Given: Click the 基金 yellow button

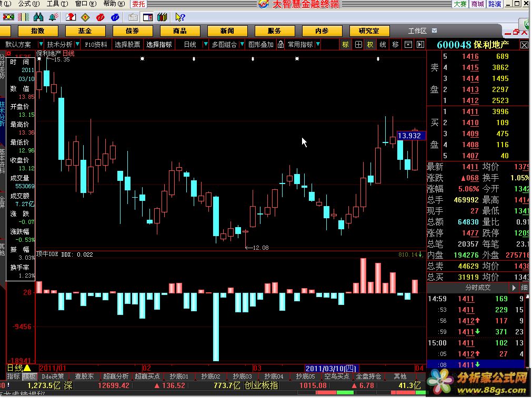Looking at the screenshot, I should pyautogui.click(x=85, y=31).
